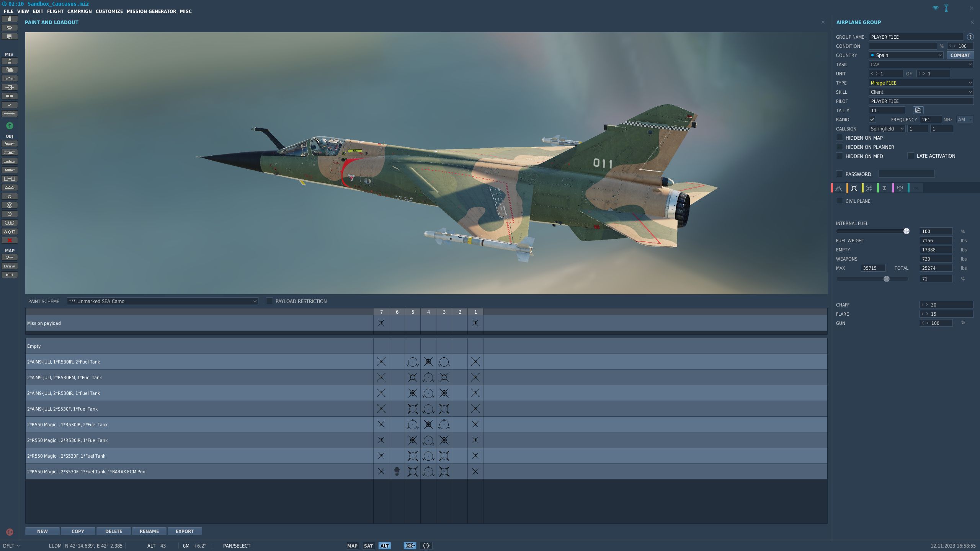Click the Internal Fuel slider handle
This screenshot has width=980, height=551.
pos(906,231)
